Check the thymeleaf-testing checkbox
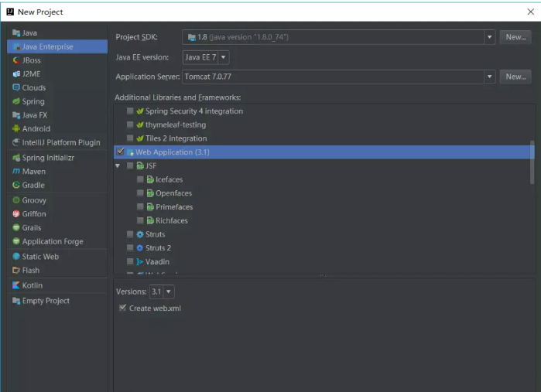The width and height of the screenshot is (541, 392). coord(130,124)
